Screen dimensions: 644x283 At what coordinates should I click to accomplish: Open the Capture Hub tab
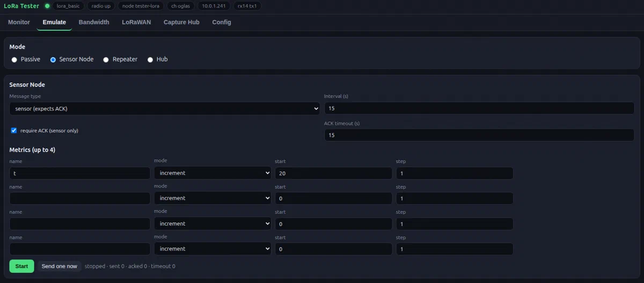click(181, 22)
